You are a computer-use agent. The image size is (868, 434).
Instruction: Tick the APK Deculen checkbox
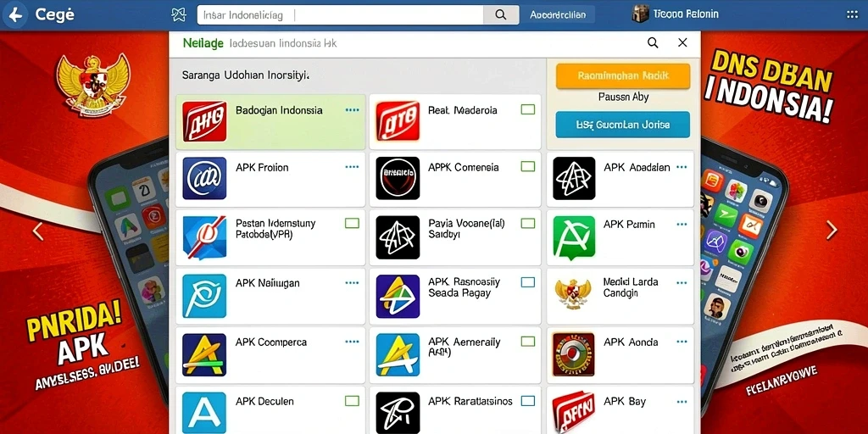[352, 401]
